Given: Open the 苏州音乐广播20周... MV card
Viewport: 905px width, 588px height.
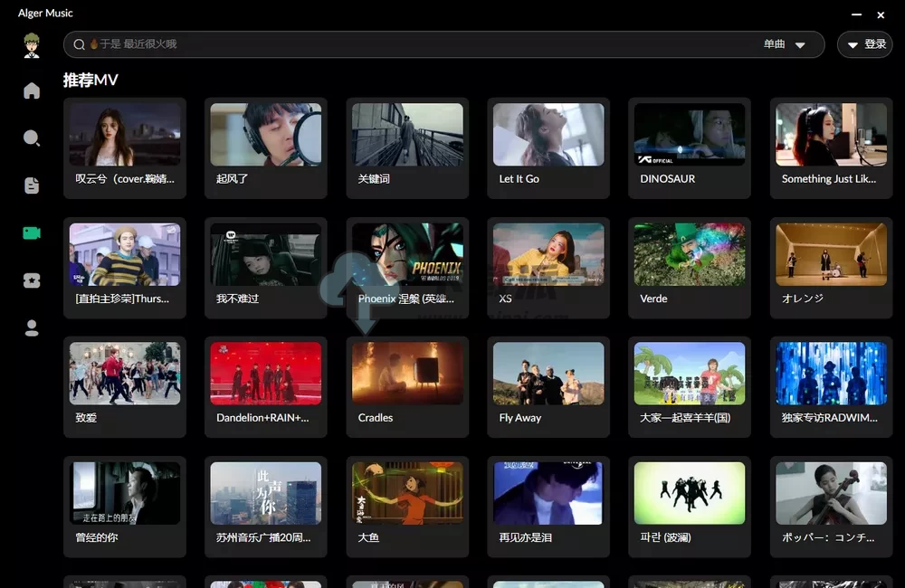Looking at the screenshot, I should click(265, 507).
